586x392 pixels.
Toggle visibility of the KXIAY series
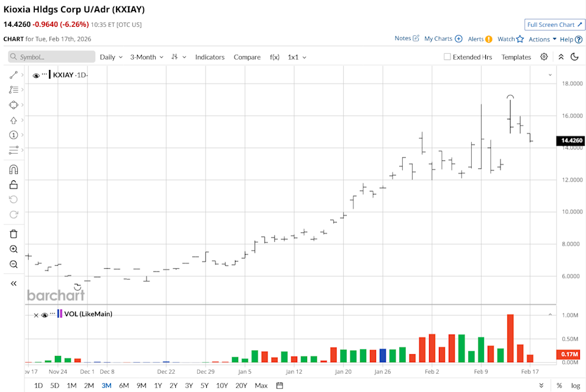(x=36, y=75)
